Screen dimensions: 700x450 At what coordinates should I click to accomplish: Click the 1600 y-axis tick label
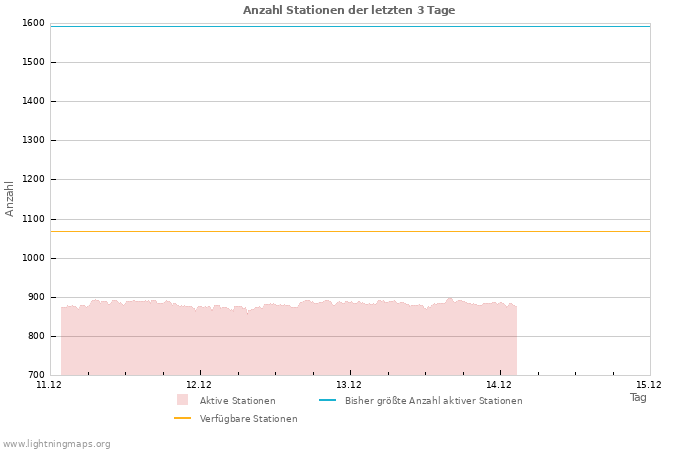pos(32,23)
